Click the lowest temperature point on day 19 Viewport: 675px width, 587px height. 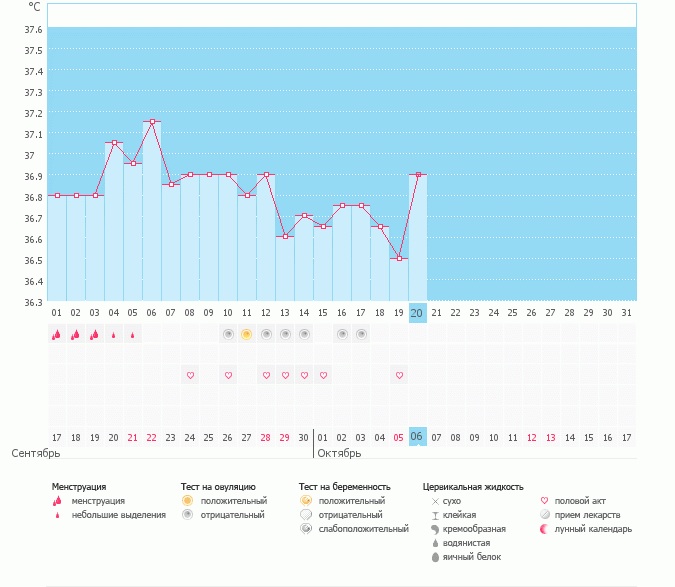(x=399, y=259)
